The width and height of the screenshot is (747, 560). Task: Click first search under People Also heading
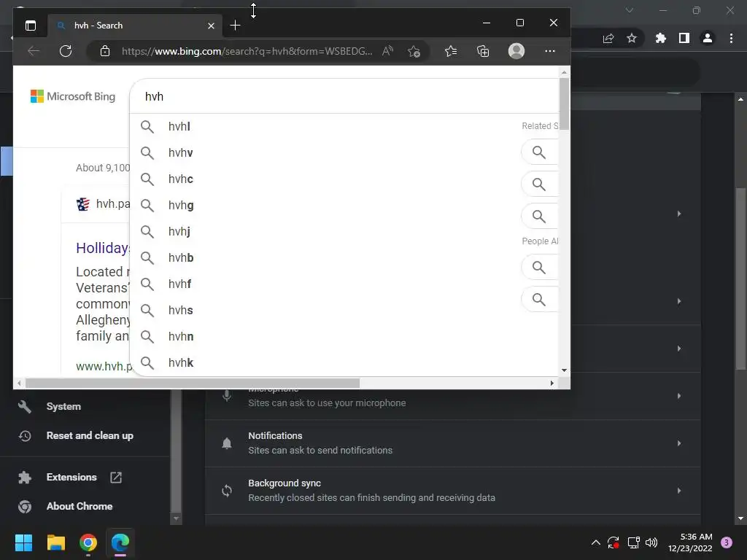point(540,268)
